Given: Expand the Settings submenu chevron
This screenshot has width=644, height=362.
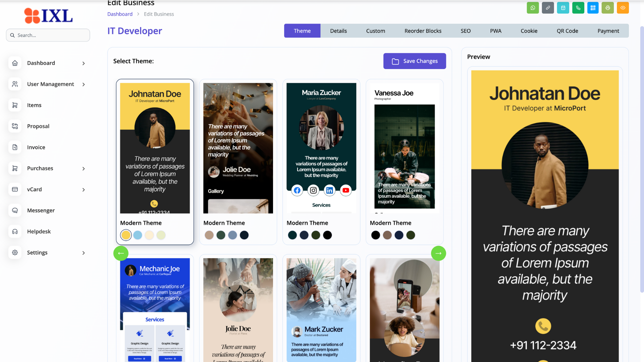Looking at the screenshot, I should [84, 253].
